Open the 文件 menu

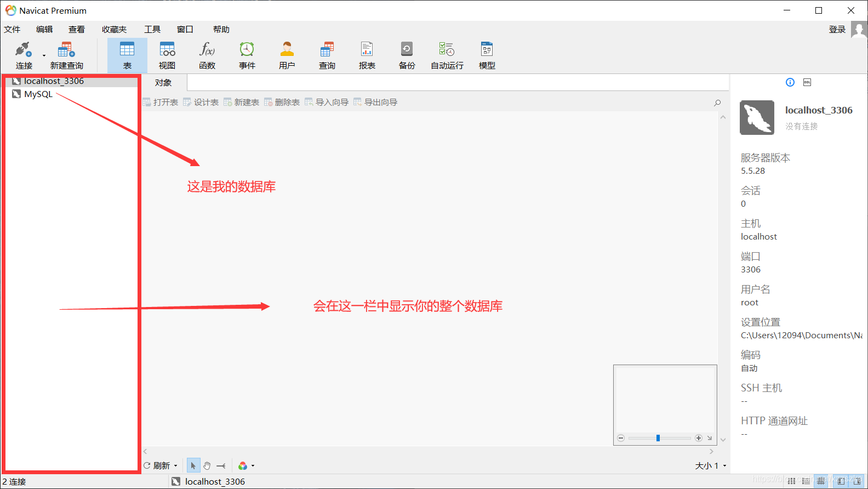coord(12,30)
